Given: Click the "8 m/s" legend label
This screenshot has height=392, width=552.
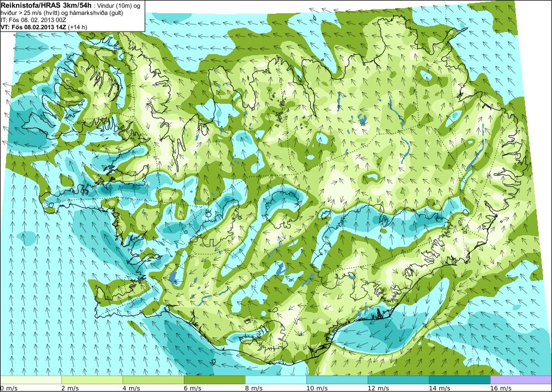Looking at the screenshot, I should coord(253,388).
